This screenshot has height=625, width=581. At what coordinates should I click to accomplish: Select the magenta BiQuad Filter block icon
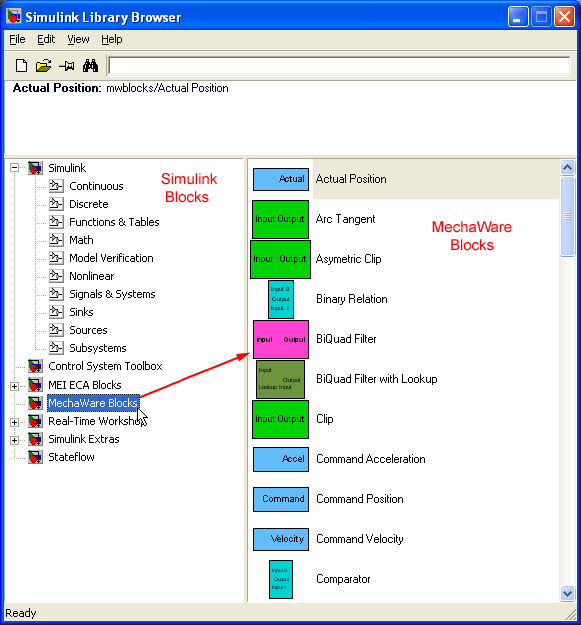click(281, 339)
